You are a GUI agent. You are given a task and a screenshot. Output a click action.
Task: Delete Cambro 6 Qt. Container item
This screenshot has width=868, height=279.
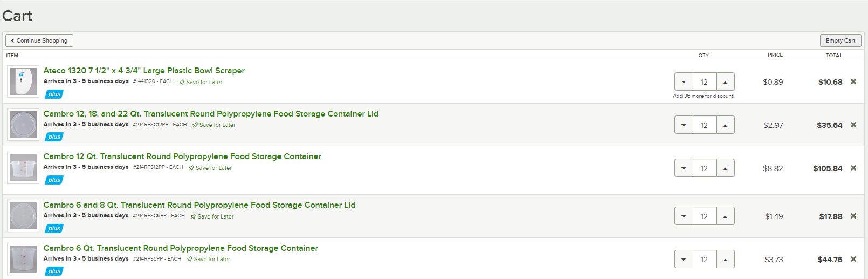tap(853, 259)
